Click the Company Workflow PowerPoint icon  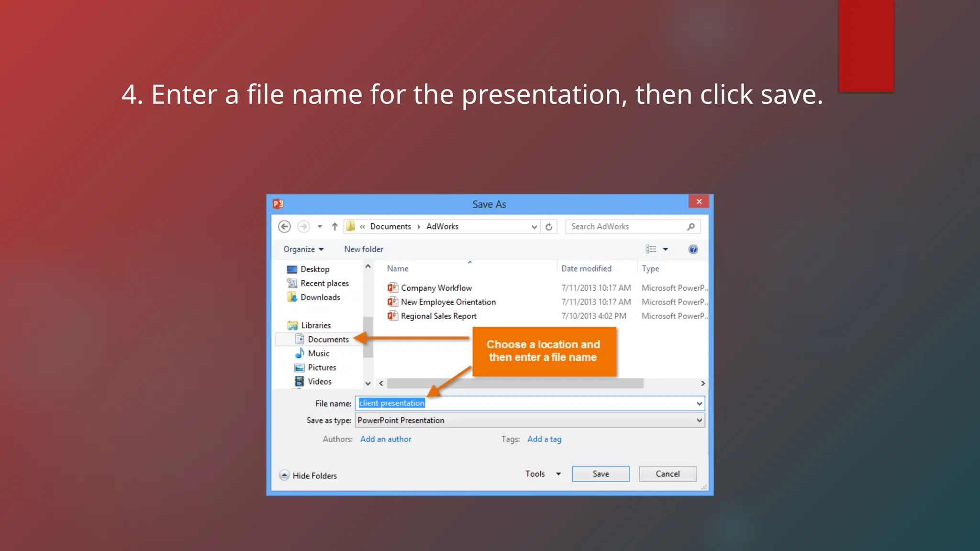click(393, 287)
